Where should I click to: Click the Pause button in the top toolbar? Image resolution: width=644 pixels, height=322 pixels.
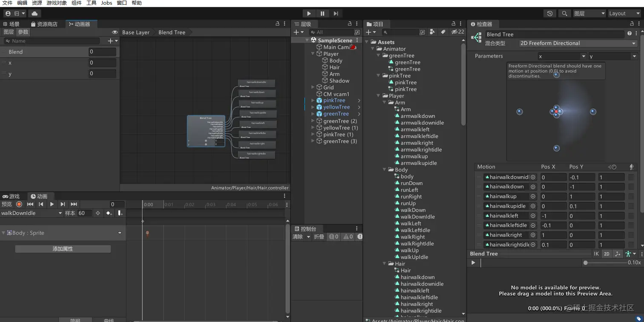coord(322,14)
